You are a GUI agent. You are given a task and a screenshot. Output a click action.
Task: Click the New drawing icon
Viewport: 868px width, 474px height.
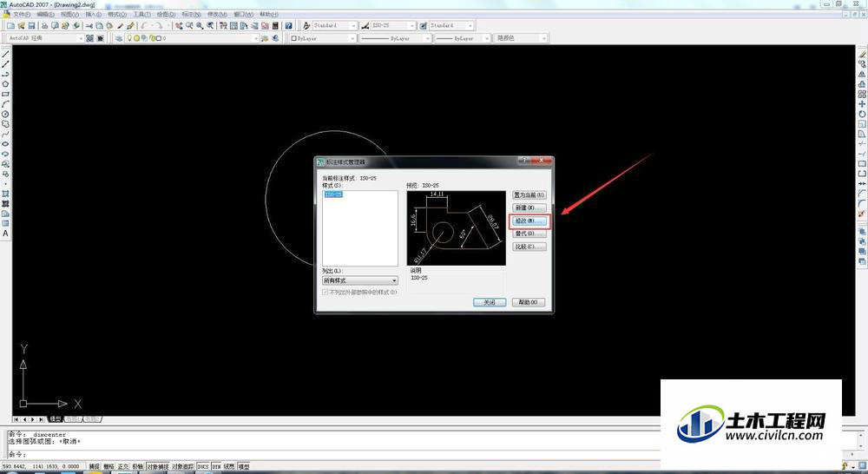coord(10,25)
